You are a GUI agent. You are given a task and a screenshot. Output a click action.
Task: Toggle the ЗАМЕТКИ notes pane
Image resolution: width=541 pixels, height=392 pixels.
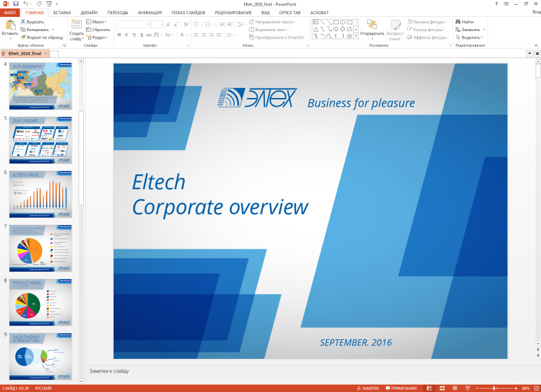click(x=368, y=388)
